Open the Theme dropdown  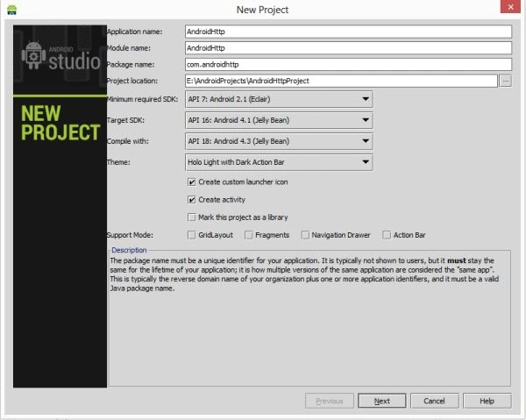[279, 162]
